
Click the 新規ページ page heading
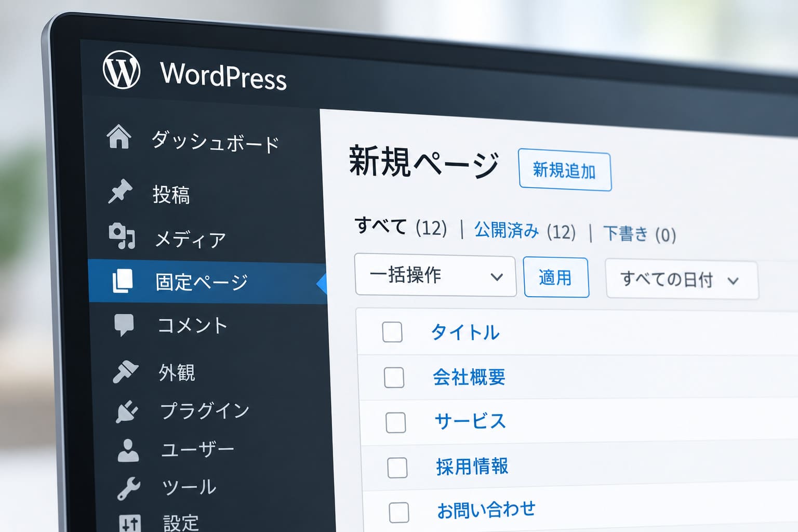pos(424,163)
